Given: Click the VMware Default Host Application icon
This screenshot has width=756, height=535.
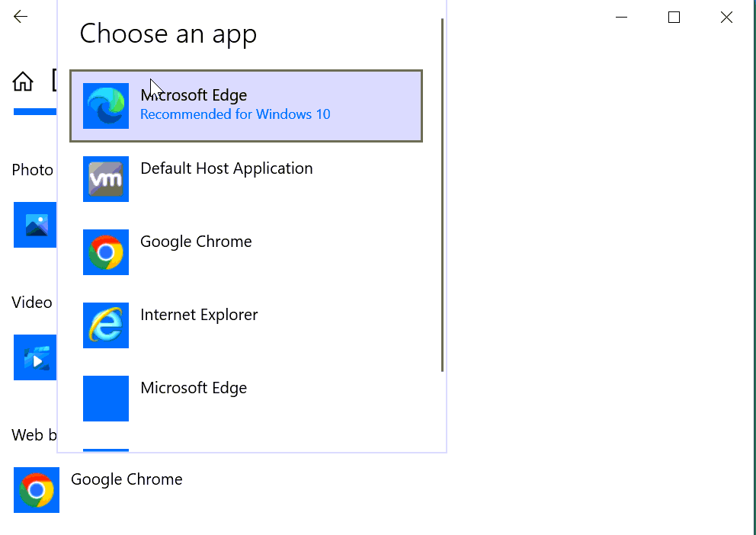Looking at the screenshot, I should point(106,179).
